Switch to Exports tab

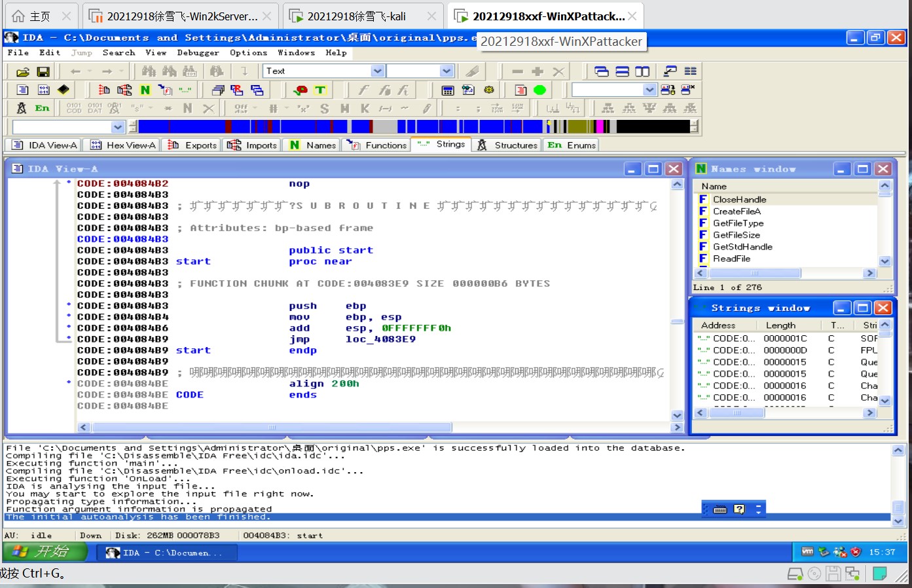(192, 145)
